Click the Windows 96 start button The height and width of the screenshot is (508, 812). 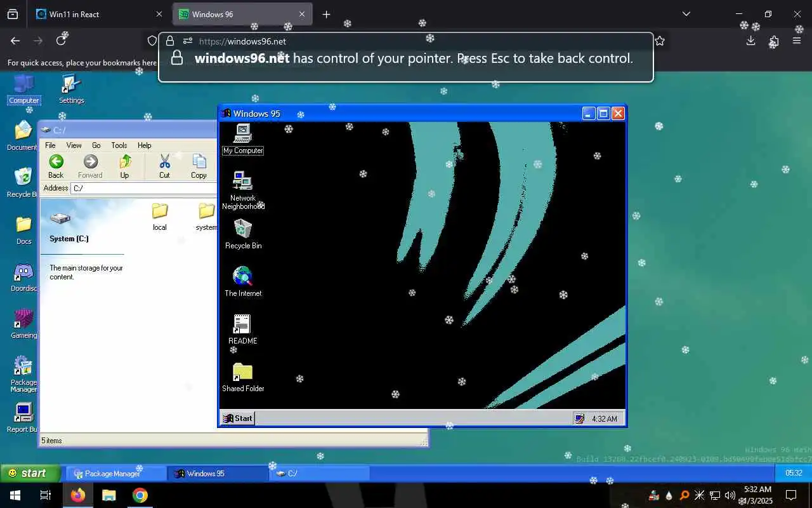(29, 473)
